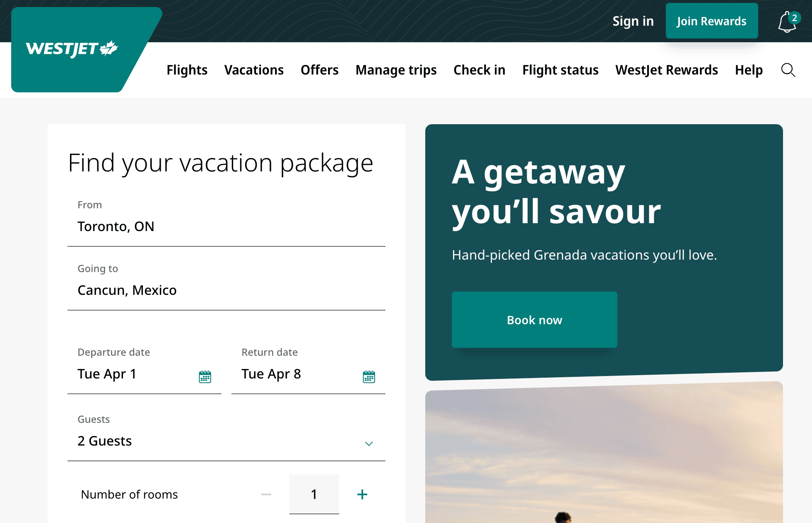Expand the Guests selector chevron

[x=369, y=443]
